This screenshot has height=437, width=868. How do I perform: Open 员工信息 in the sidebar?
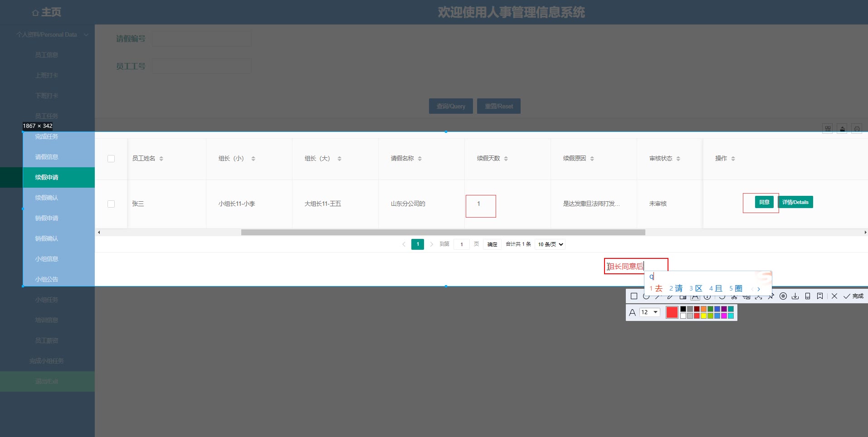tap(47, 55)
